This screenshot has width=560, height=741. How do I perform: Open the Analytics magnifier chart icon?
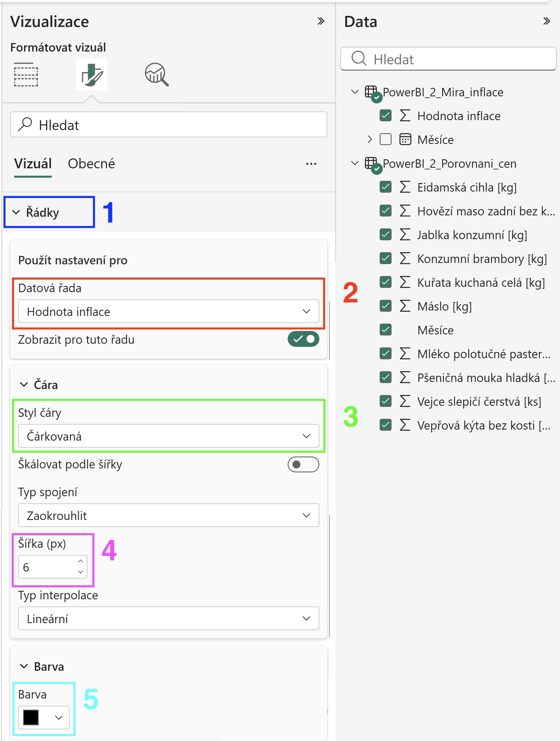click(x=156, y=74)
